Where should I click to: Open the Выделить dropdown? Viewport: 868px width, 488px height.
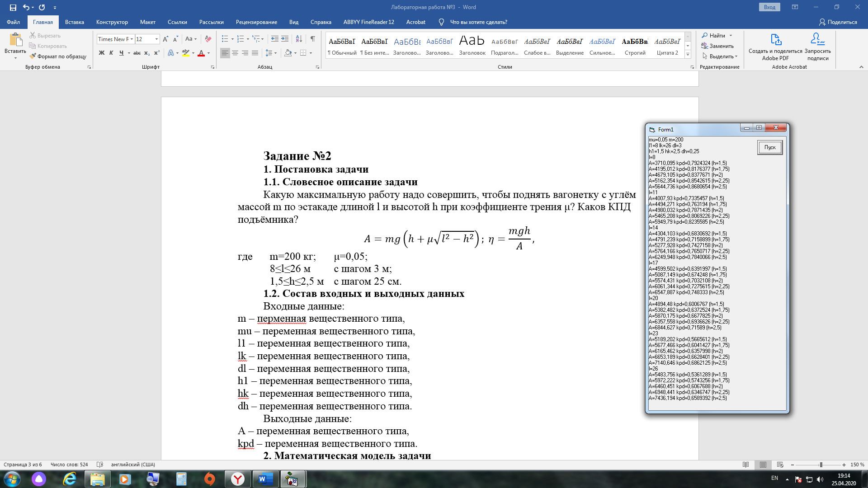tap(719, 56)
